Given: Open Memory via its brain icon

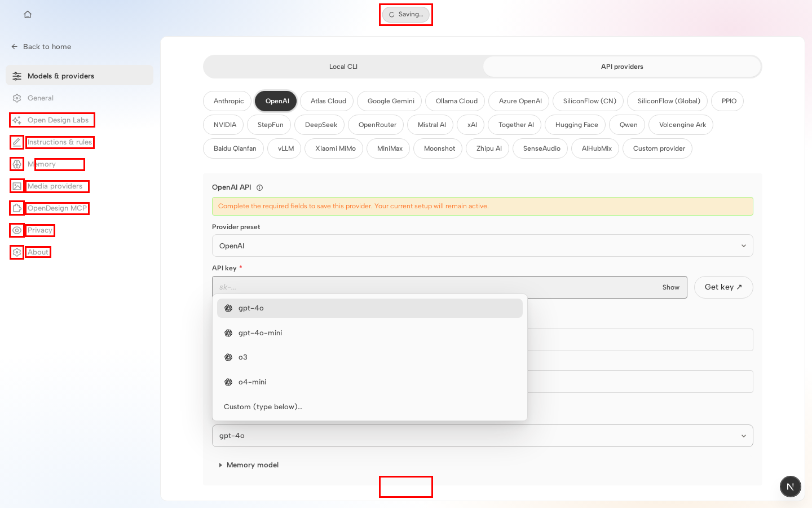Looking at the screenshot, I should [17, 164].
